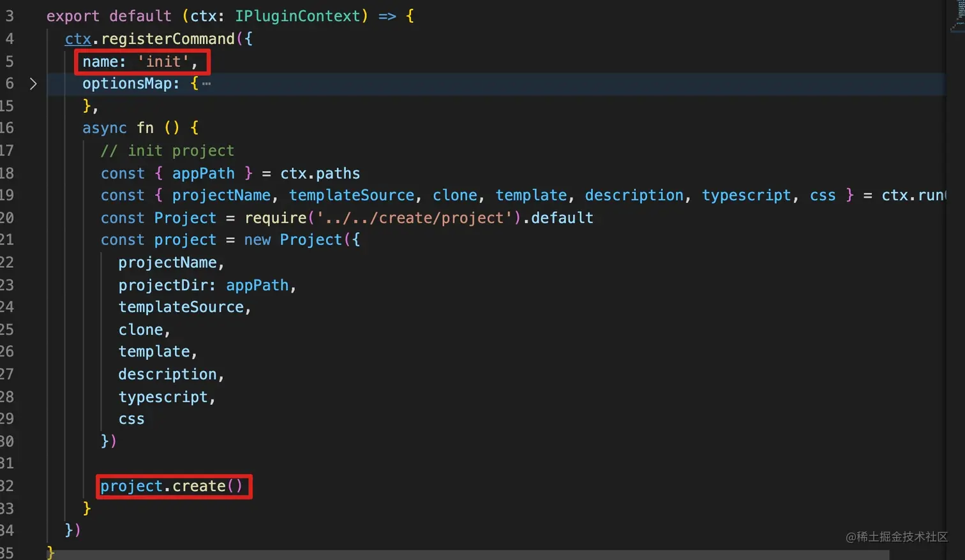
Task: Click the folded ellipsis after optionsMap
Action: [x=206, y=84]
